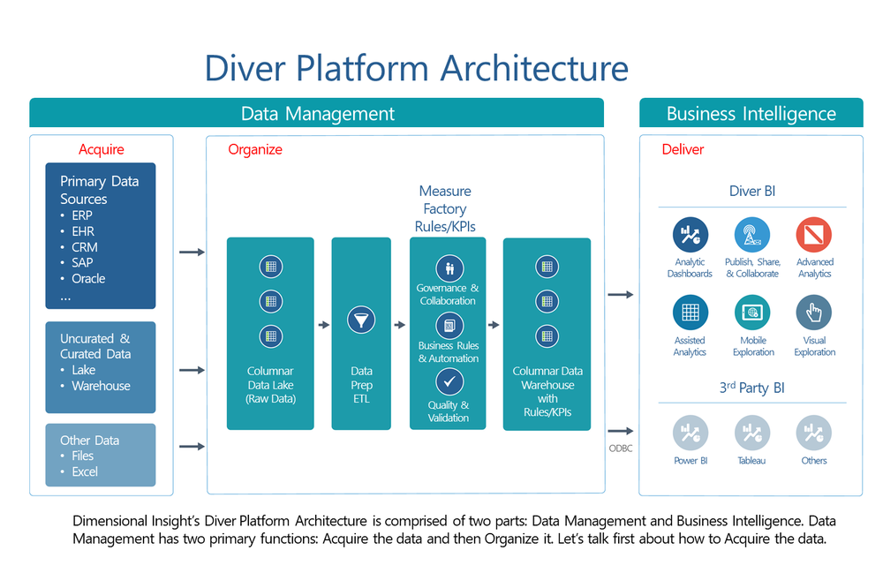Click the Diver BI heading
The height and width of the screenshot is (588, 883).
(751, 191)
